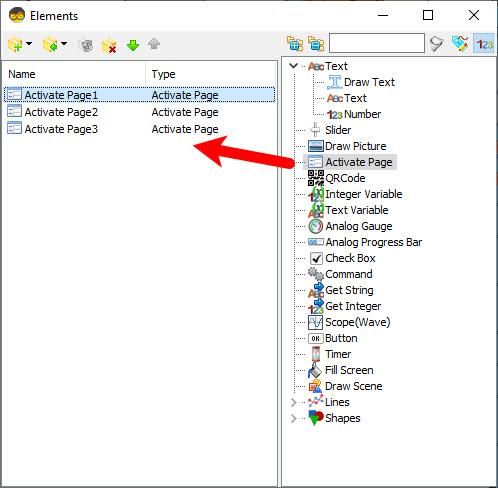Select the Get String element
498x488 pixels.
coord(349,290)
